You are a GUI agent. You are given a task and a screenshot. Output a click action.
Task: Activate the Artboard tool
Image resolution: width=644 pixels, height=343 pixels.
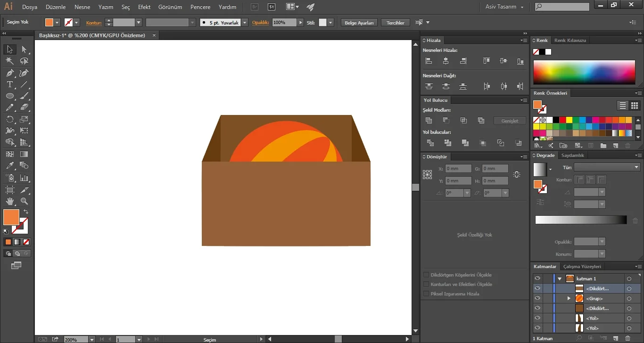point(9,189)
